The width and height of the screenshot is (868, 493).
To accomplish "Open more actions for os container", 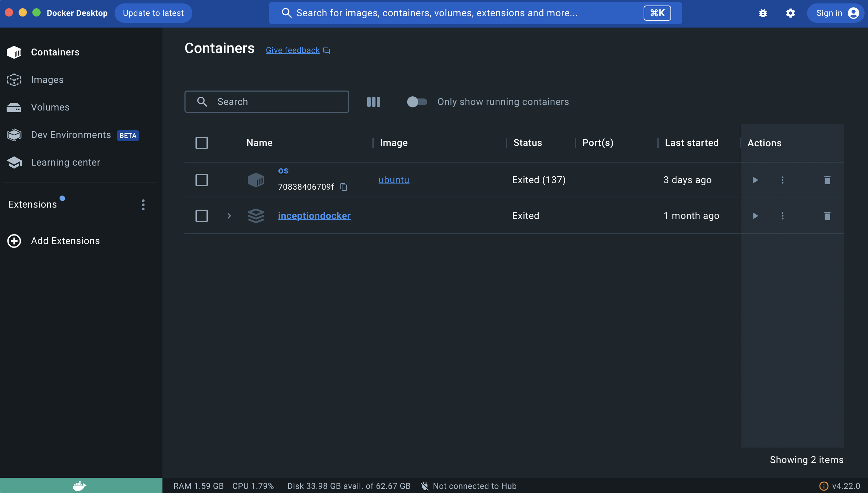I will coord(783,180).
